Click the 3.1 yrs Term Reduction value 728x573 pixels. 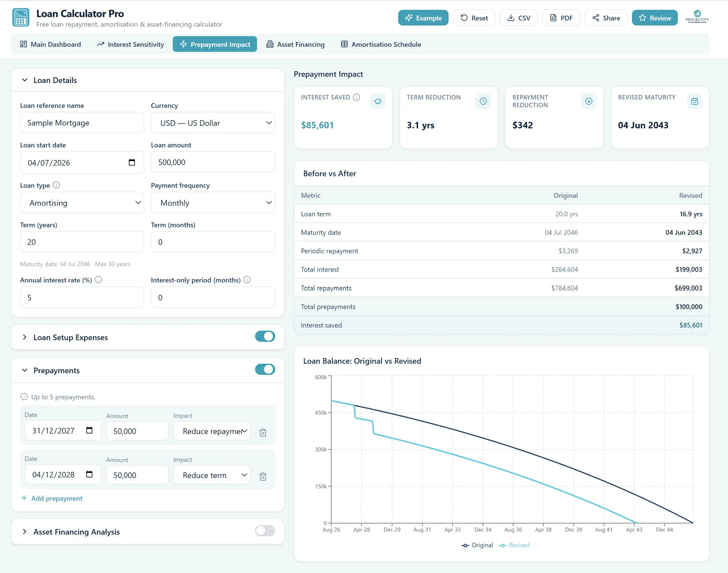pos(421,125)
